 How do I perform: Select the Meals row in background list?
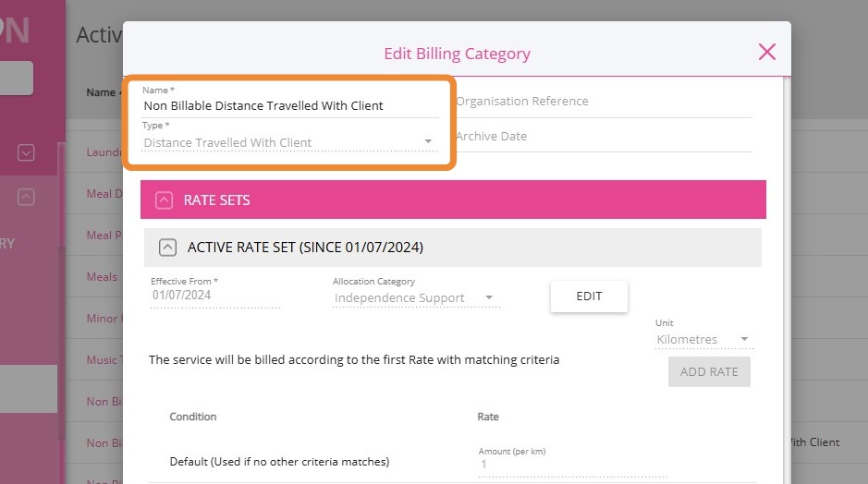coord(102,277)
